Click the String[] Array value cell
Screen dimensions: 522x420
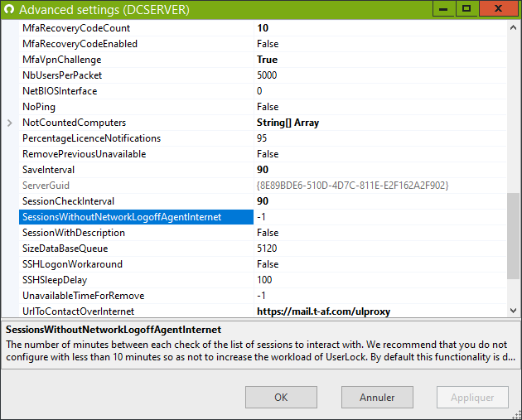click(x=380, y=123)
